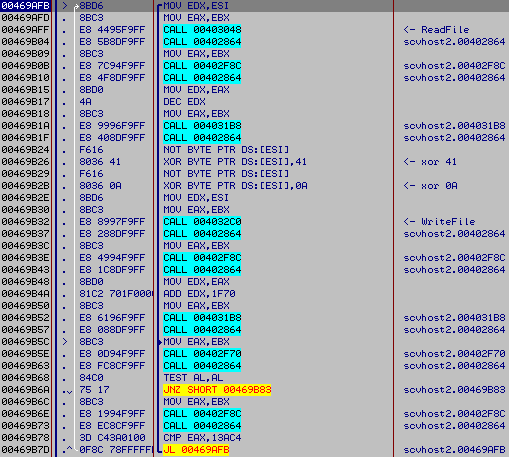The image size is (509, 457).
Task: Select the scvhost2.00469B83 comment
Action: [x=454, y=390]
